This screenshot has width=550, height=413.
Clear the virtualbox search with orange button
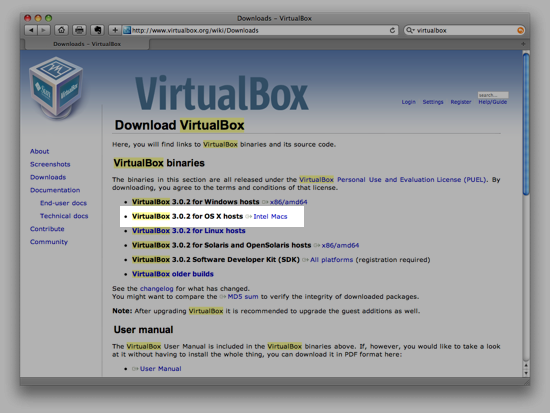tap(521, 31)
